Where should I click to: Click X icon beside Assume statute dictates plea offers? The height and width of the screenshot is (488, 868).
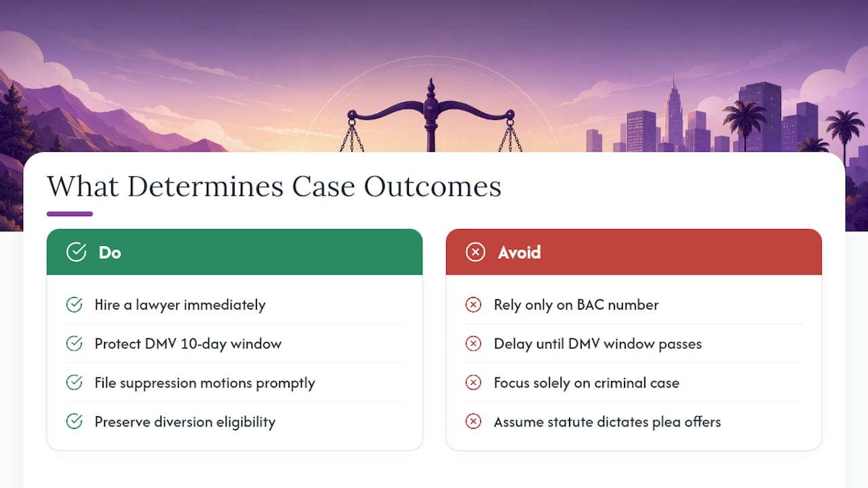[473, 422]
